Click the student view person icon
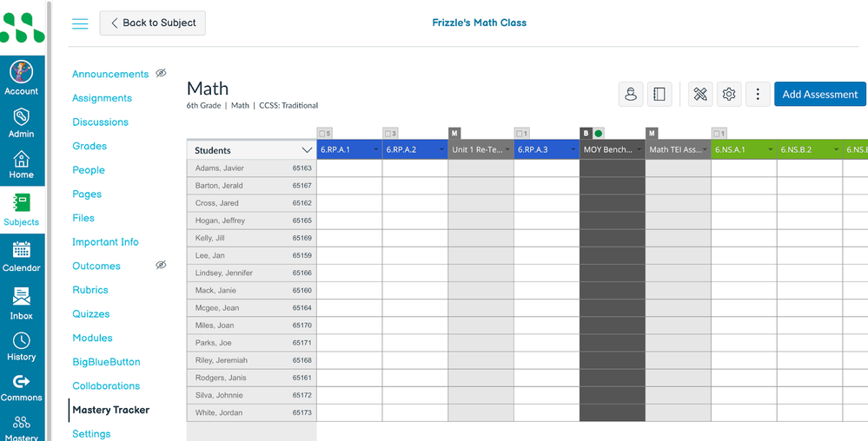868x441 pixels. (x=631, y=95)
